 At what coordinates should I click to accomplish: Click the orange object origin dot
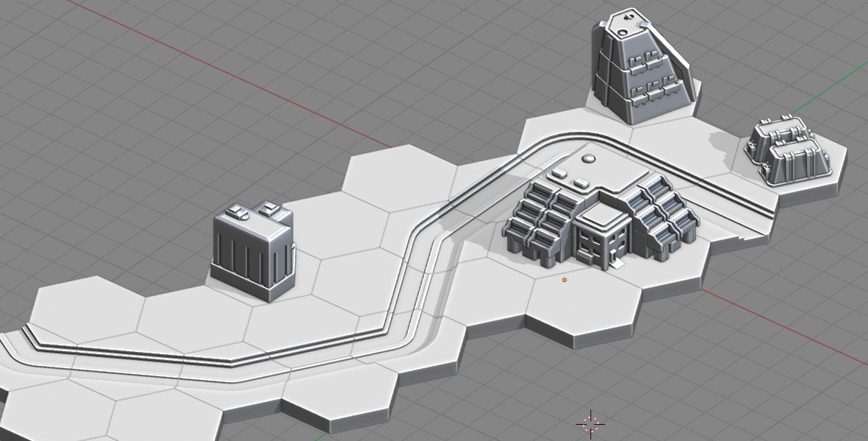click(565, 280)
